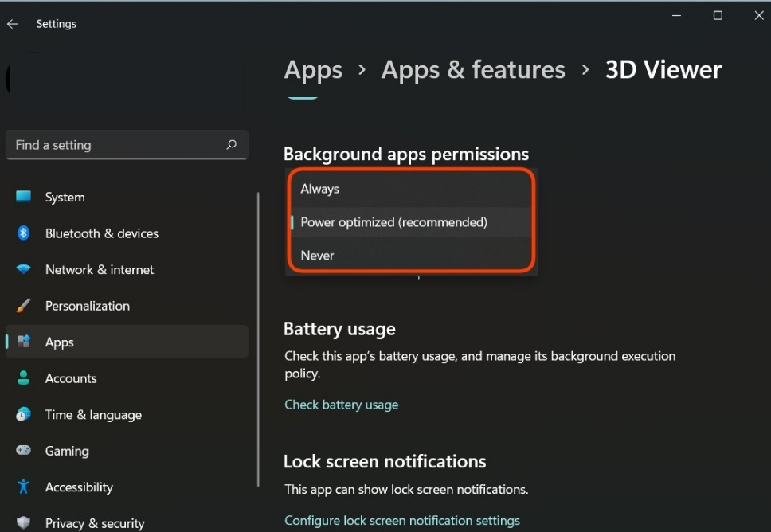
Task: Click the Time & language globe icon
Action: point(24,414)
